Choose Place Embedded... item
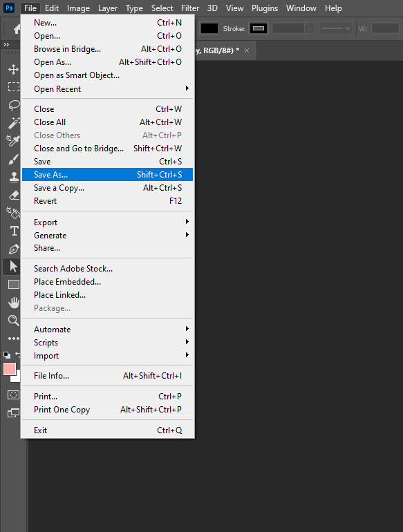 click(107, 282)
